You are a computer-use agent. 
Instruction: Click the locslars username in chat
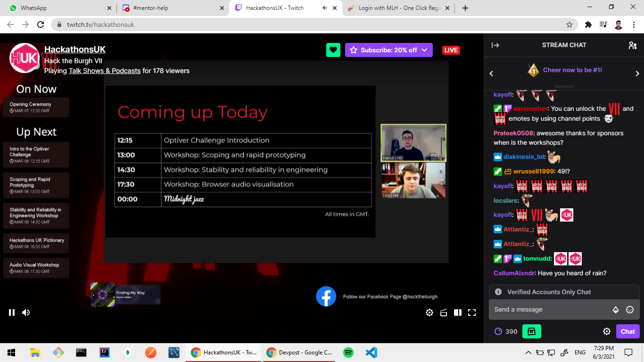tap(506, 201)
